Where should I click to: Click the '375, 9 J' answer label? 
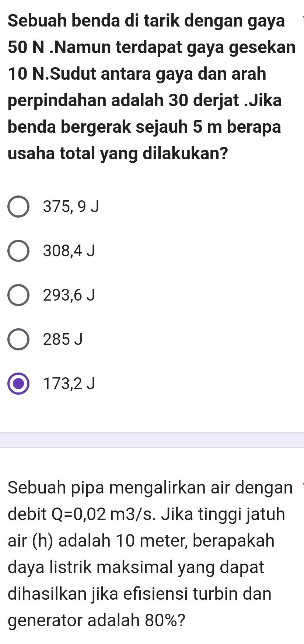click(x=71, y=207)
